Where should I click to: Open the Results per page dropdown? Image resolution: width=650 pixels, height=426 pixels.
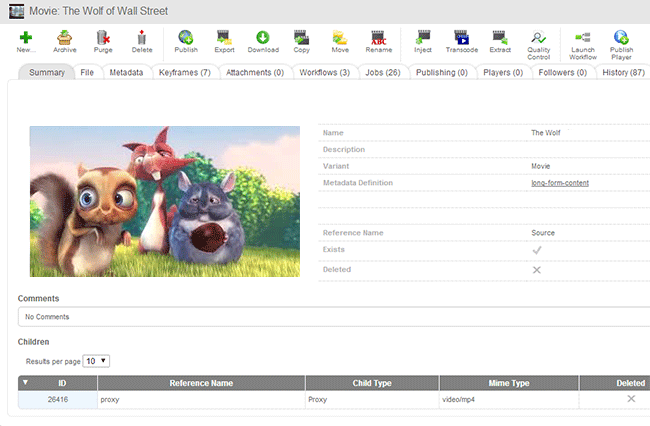point(97,360)
